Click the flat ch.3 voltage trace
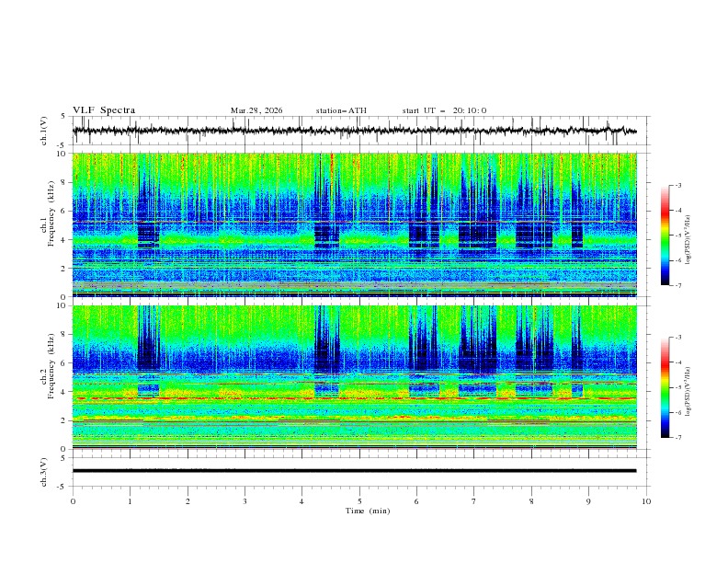Screen dimensions: 728x563 coord(354,471)
